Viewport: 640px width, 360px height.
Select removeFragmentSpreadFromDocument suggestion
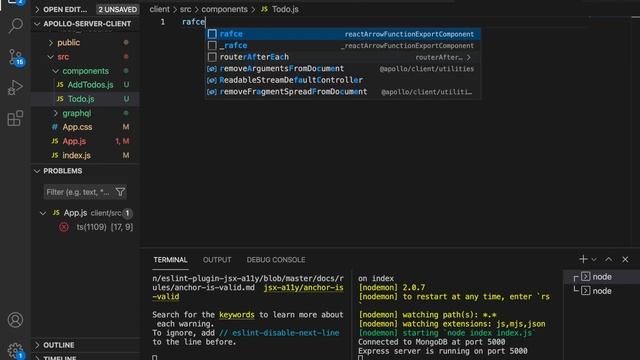point(343,92)
